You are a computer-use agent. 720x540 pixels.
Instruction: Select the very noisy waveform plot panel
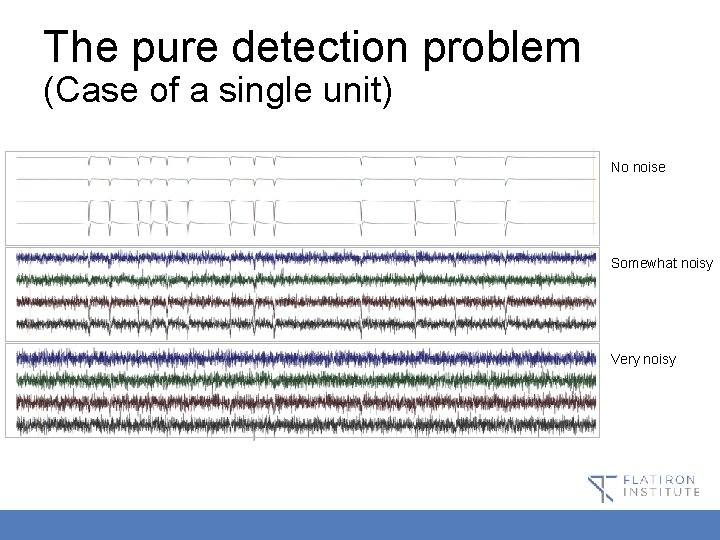tap(302, 390)
